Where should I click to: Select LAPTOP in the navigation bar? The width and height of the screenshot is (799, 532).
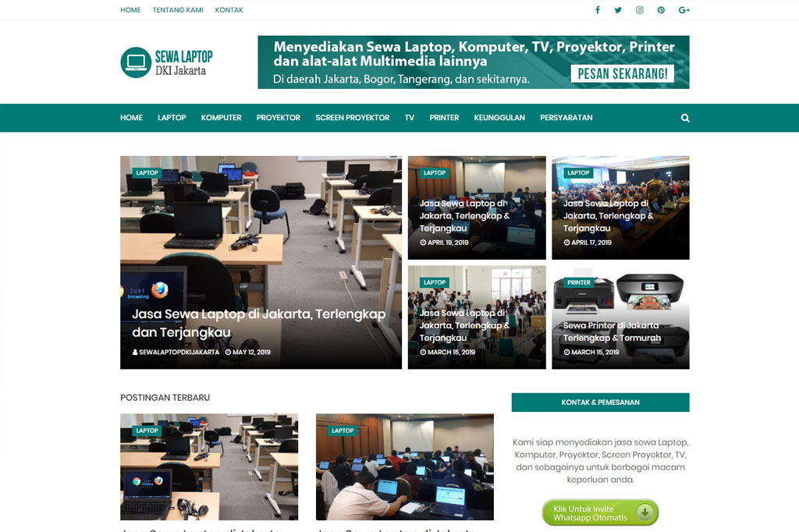click(172, 118)
